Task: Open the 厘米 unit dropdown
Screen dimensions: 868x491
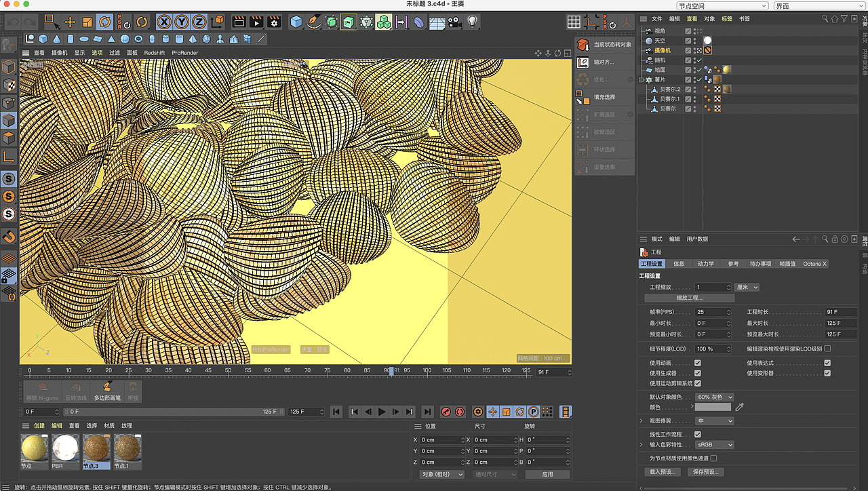Action: tap(747, 288)
